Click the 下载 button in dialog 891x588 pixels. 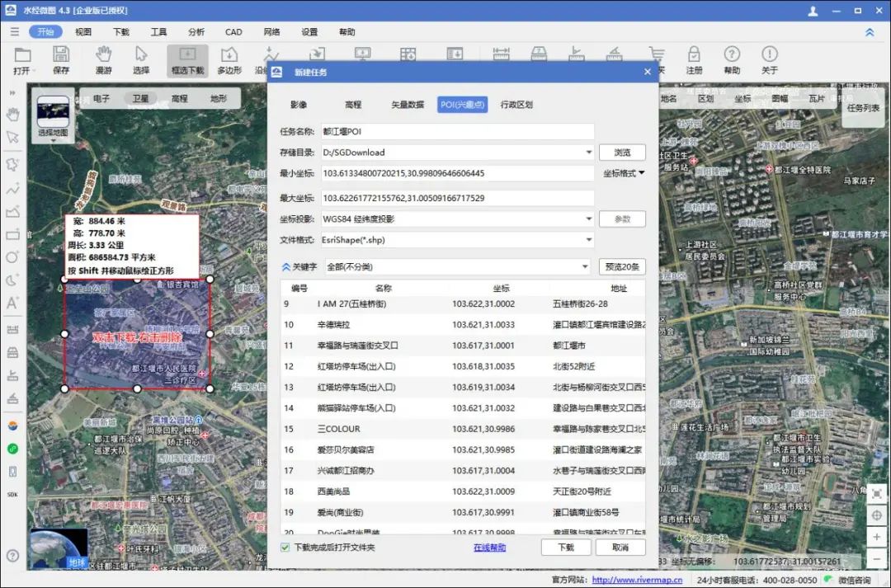click(x=566, y=547)
